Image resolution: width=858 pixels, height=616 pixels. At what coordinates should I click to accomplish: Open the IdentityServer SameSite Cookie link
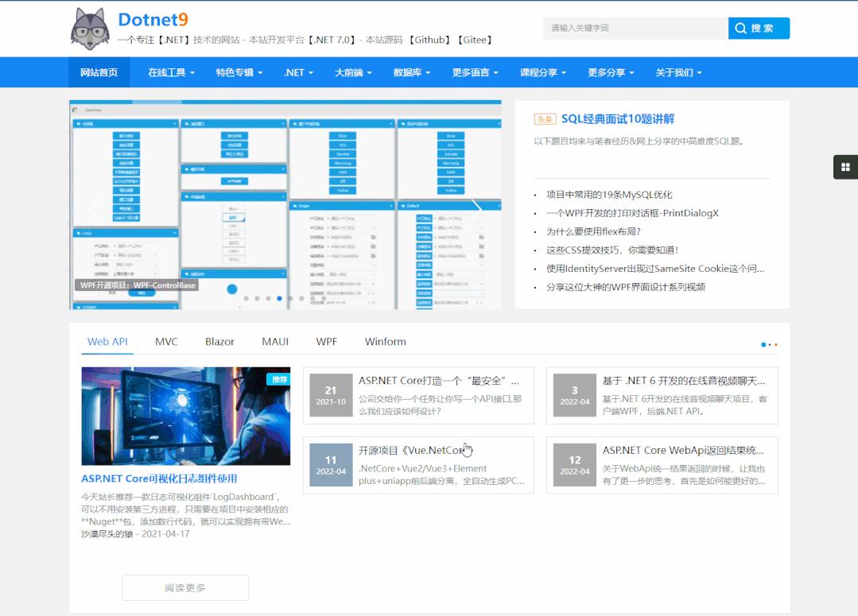(x=655, y=269)
